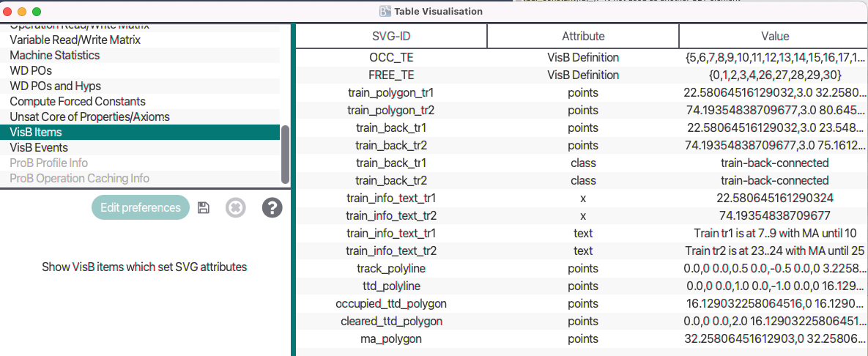Select Machine Statistics list entry

tap(55, 55)
